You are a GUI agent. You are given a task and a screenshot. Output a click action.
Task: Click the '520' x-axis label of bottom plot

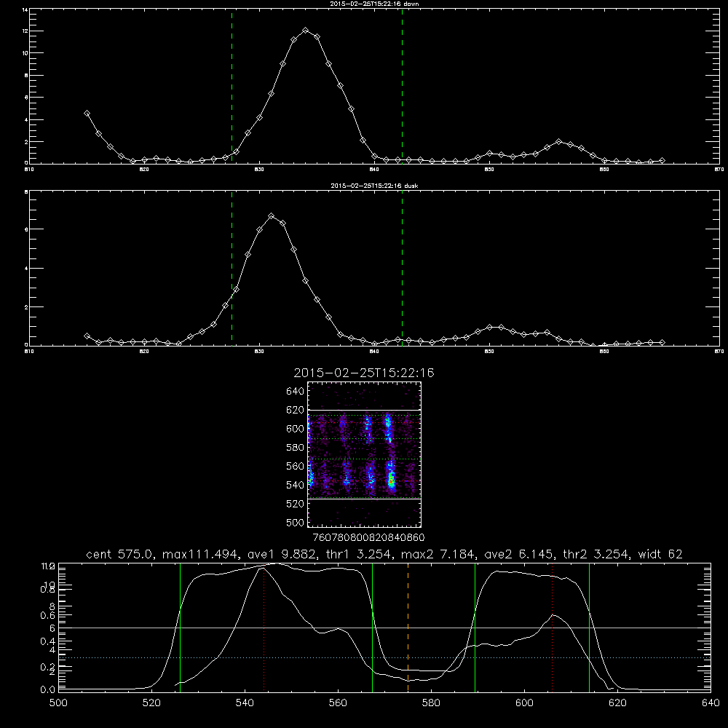coord(151,703)
